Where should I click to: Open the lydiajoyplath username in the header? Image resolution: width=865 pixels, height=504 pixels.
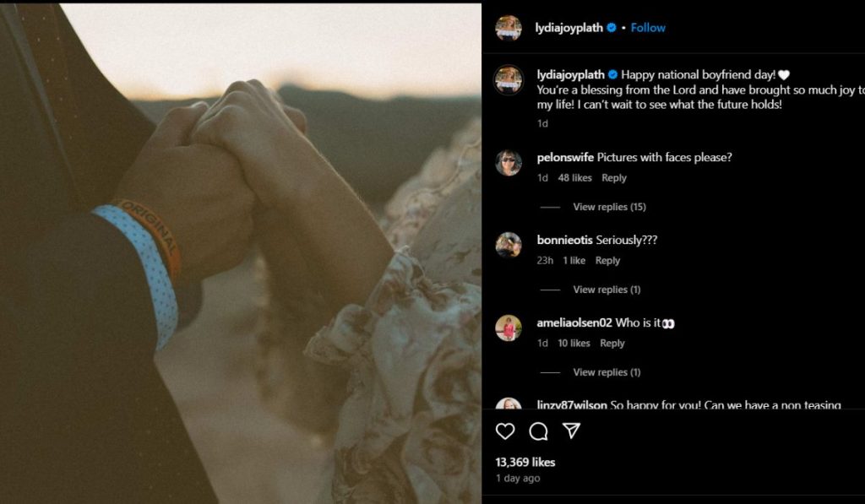click(x=569, y=28)
